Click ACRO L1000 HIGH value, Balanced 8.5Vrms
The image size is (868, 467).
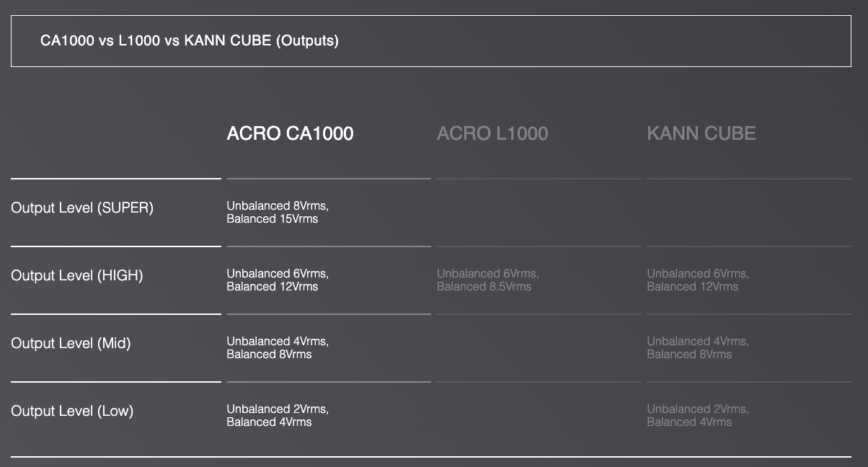click(x=484, y=287)
